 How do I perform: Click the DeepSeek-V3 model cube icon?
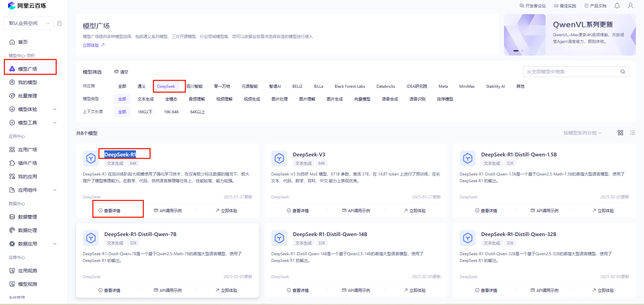279,158
